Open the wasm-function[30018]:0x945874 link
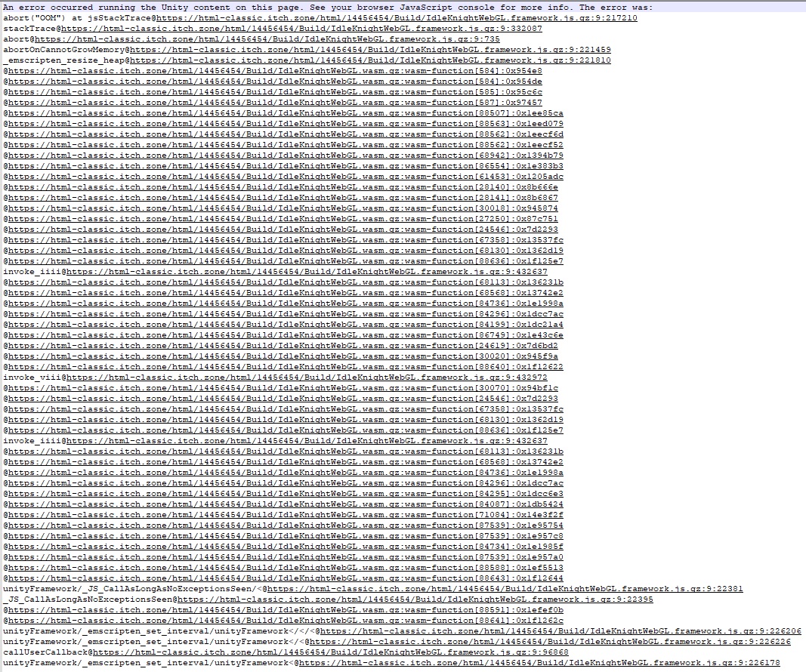This screenshot has width=806, height=672. 283,208
